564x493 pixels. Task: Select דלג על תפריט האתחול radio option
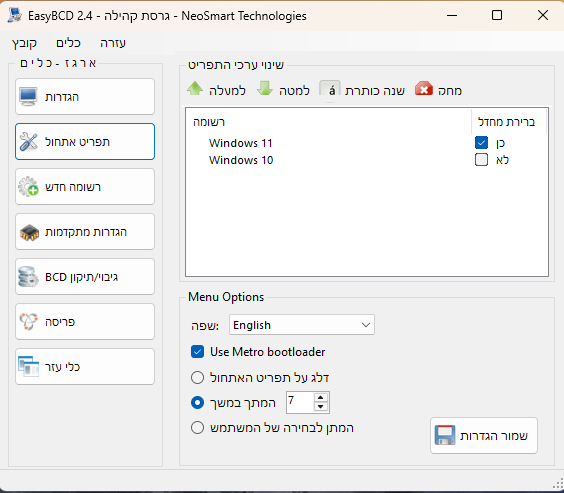[197, 378]
